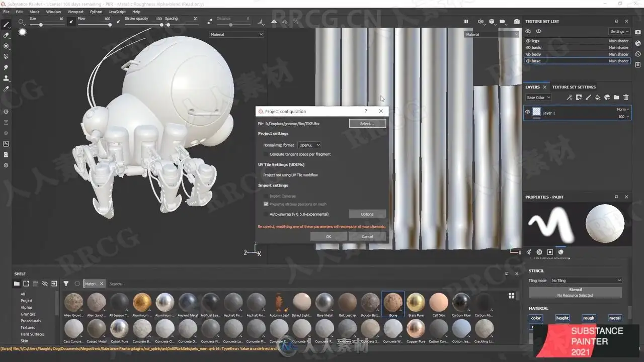644x362 pixels.
Task: Click the Export to Photoshop icon
Action: [x=6, y=144]
